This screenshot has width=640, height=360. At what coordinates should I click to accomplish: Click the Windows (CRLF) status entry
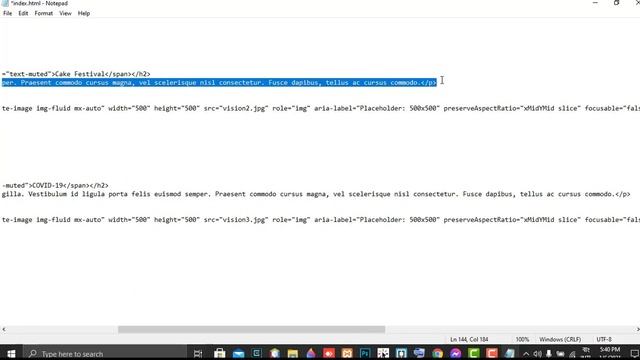coord(560,340)
